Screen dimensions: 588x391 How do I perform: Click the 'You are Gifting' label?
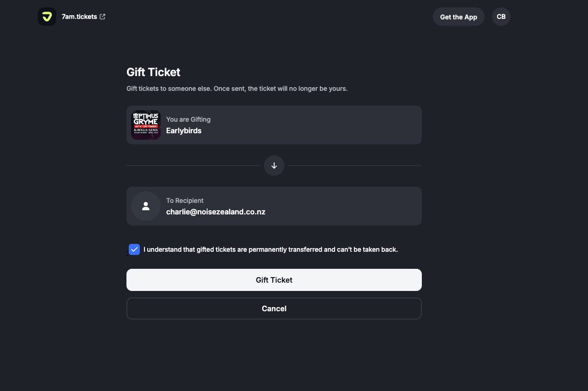pyautogui.click(x=188, y=119)
